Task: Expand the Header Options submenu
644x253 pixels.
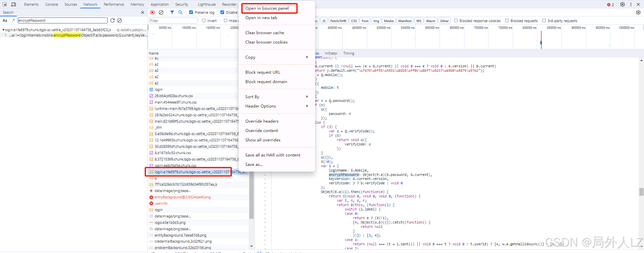Action: pos(277,106)
